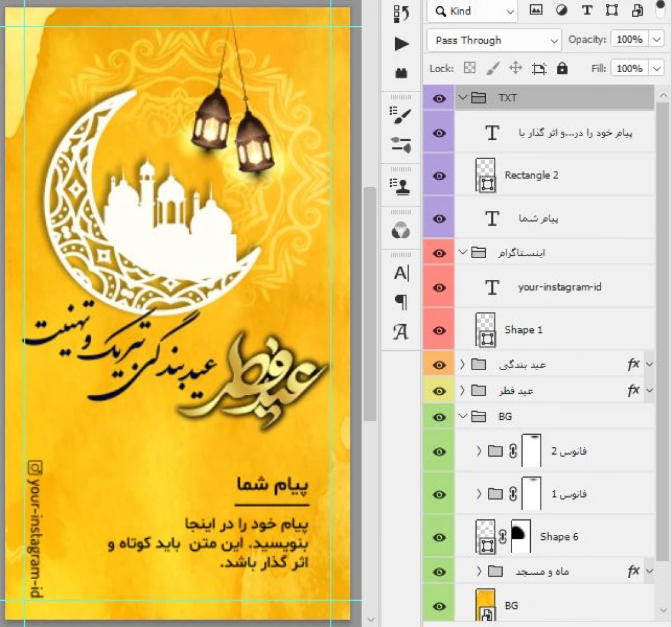
Task: Select the your-instagram-id text layer
Action: (x=559, y=287)
